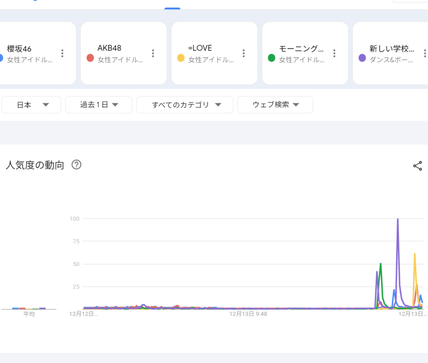Click the purple peak at 100 on chart

pyautogui.click(x=398, y=219)
